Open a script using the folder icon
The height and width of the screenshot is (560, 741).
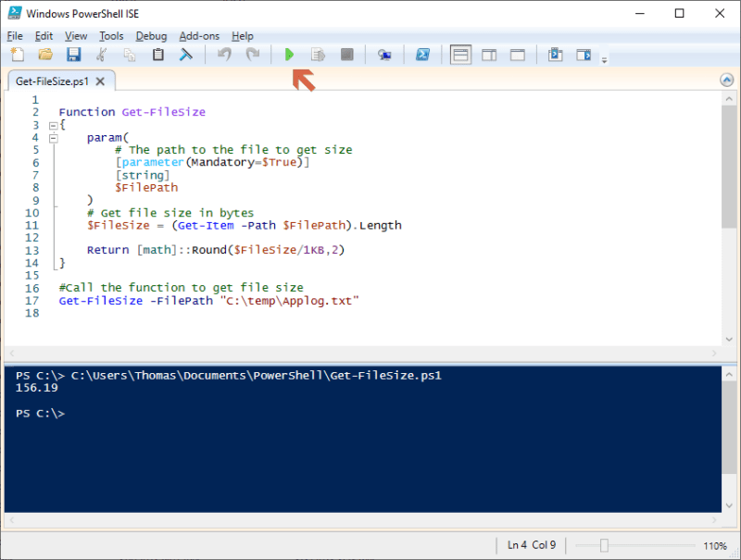[45, 55]
